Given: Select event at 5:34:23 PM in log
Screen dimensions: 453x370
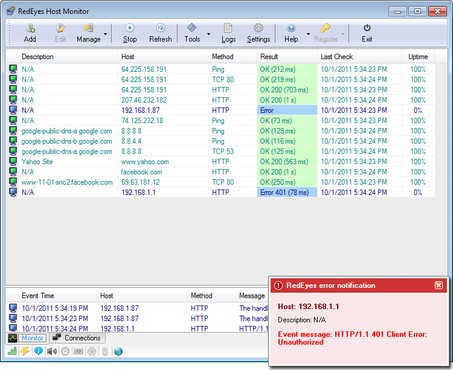Looking at the screenshot, I should click(x=55, y=319).
